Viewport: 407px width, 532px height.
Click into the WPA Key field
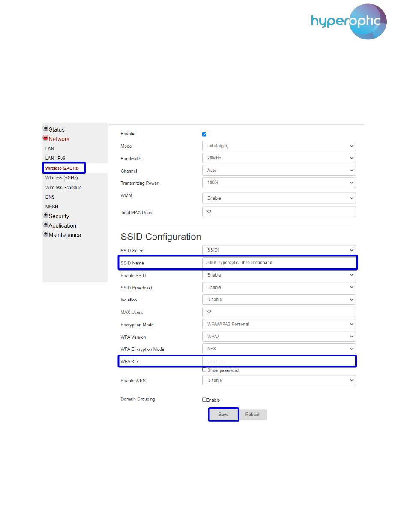coord(279,361)
